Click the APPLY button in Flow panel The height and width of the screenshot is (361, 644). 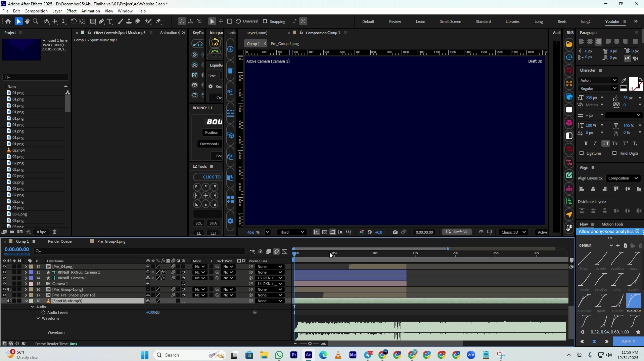pyautogui.click(x=628, y=342)
